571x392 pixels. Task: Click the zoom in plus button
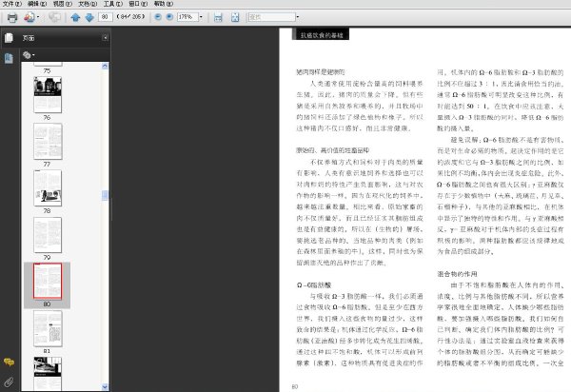pos(169,17)
